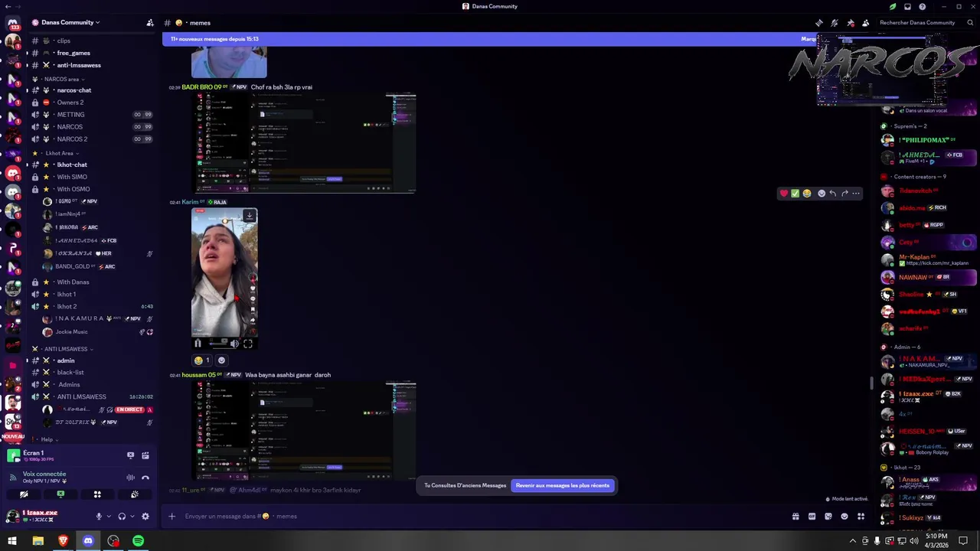This screenshot has width=980, height=551.
Task: Toggle camera on in voice panel
Action: pyautogui.click(x=24, y=494)
